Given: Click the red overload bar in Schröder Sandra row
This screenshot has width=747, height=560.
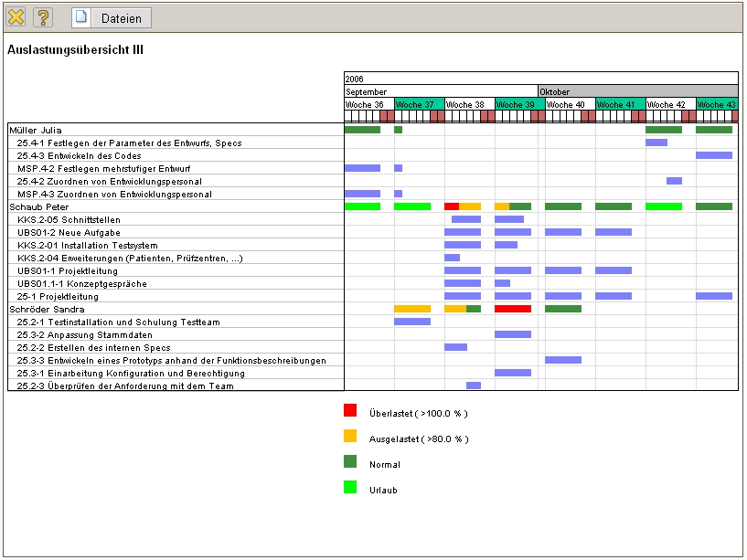Looking at the screenshot, I should 512,309.
